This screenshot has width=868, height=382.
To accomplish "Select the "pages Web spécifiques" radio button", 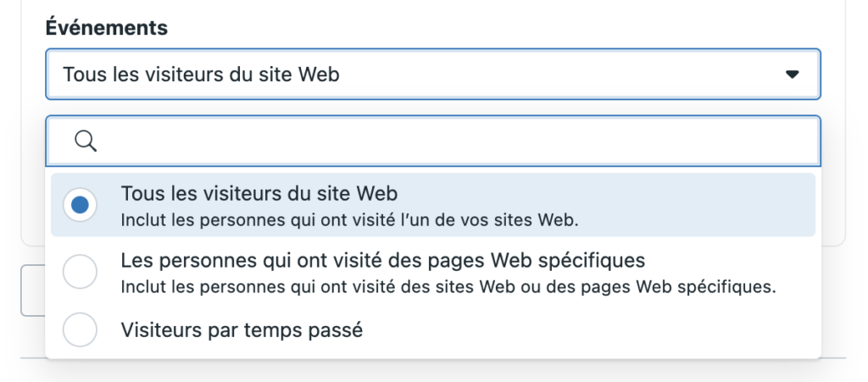I will (81, 272).
